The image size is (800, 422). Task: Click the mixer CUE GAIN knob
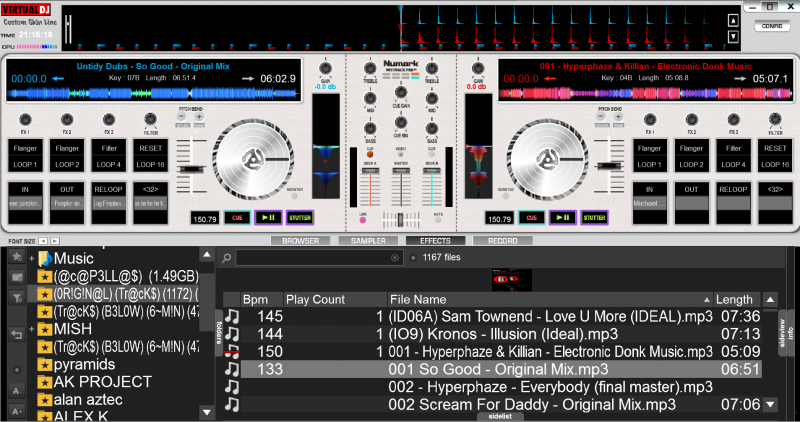(401, 93)
